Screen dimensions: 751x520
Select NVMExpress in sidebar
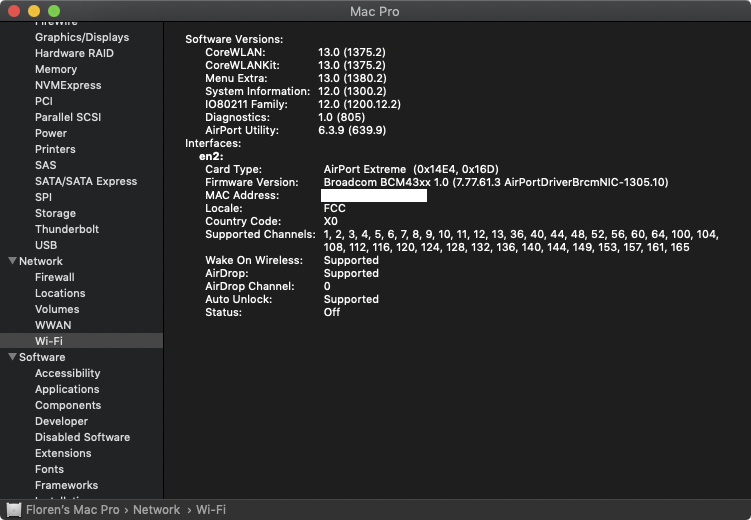pyautogui.click(x=68, y=85)
